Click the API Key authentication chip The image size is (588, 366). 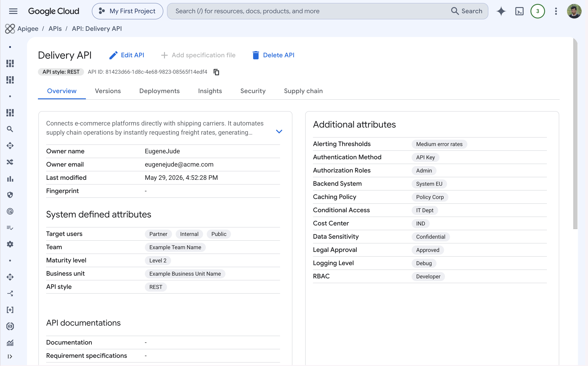pos(425,157)
